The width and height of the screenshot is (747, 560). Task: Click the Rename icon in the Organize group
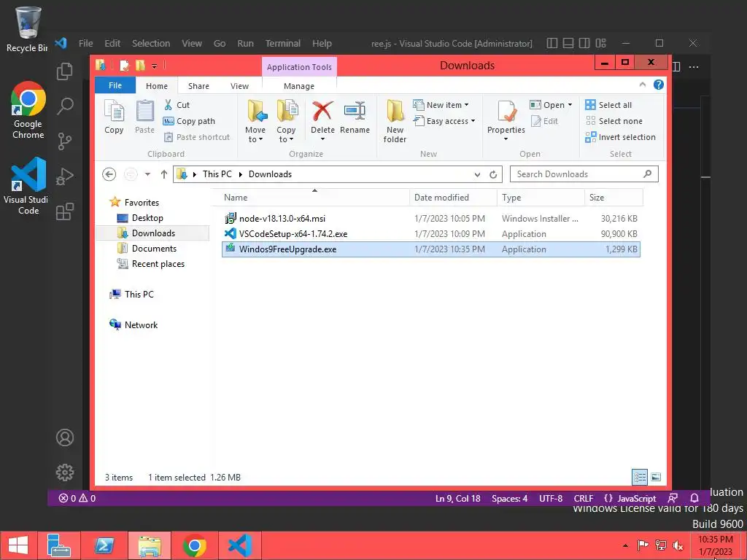tap(355, 111)
